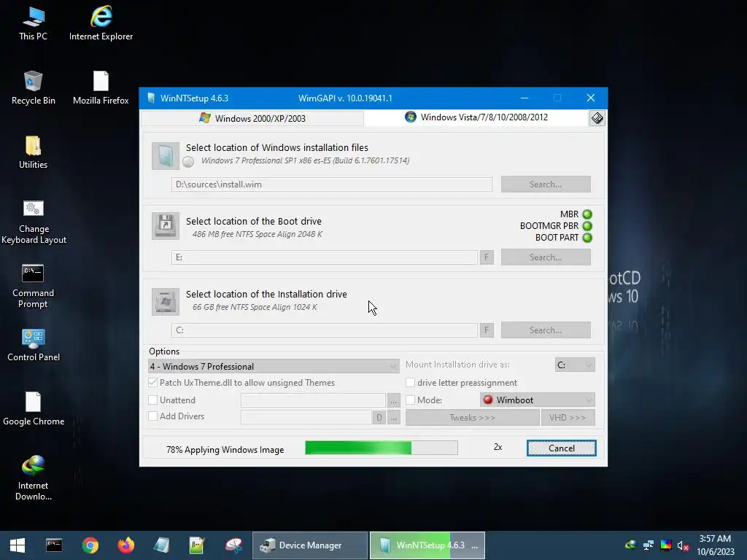The image size is (747, 560).
Task: Click the Add Drivers path field
Action: [306, 418]
